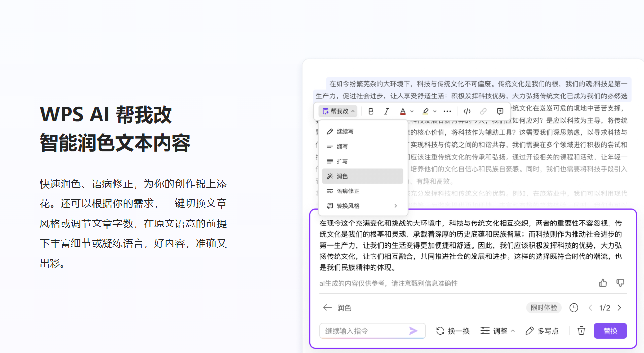Image resolution: width=644 pixels, height=353 pixels.
Task: Expand the font color dropdown arrow
Action: (412, 111)
